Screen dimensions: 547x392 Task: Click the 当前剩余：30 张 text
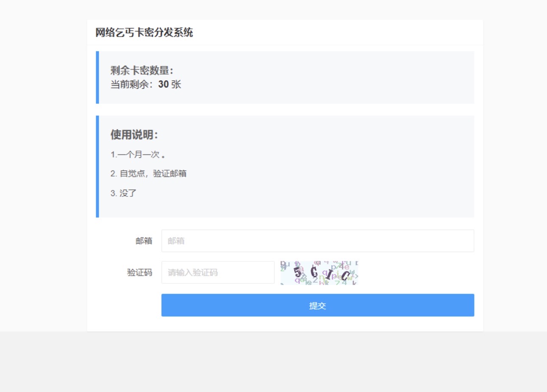click(146, 85)
